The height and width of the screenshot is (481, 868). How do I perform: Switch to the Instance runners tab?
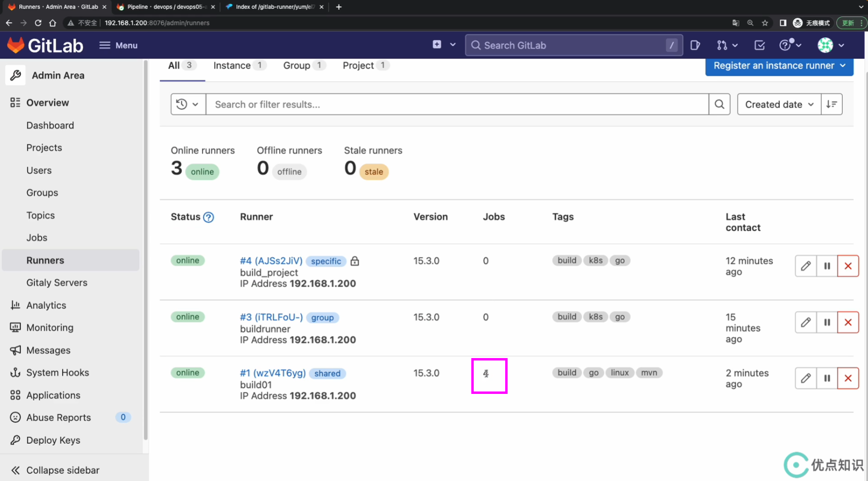tap(240, 65)
